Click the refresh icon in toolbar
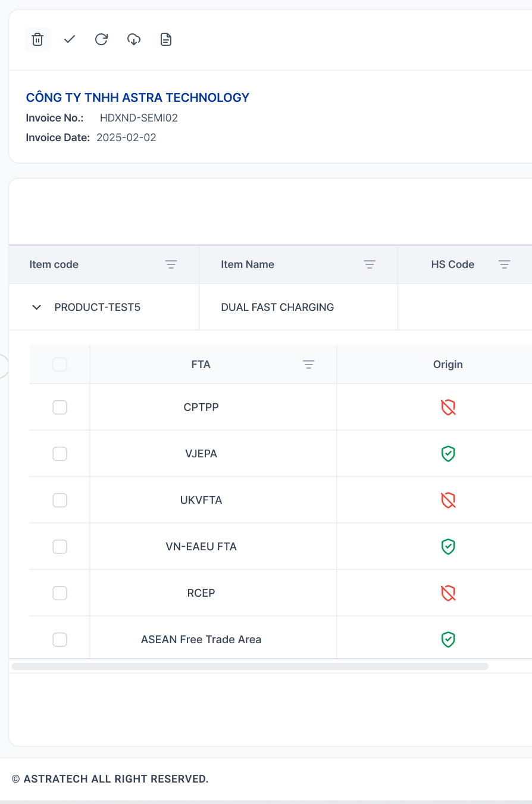This screenshot has height=804, width=532. point(102,39)
